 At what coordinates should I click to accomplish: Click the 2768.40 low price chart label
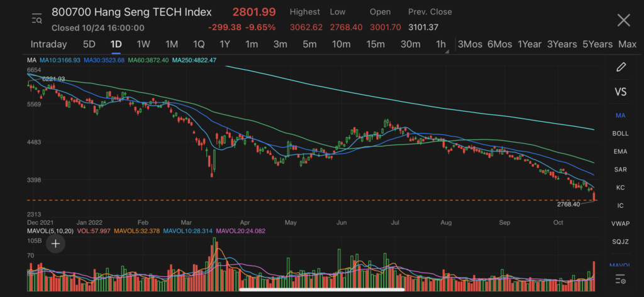point(569,204)
